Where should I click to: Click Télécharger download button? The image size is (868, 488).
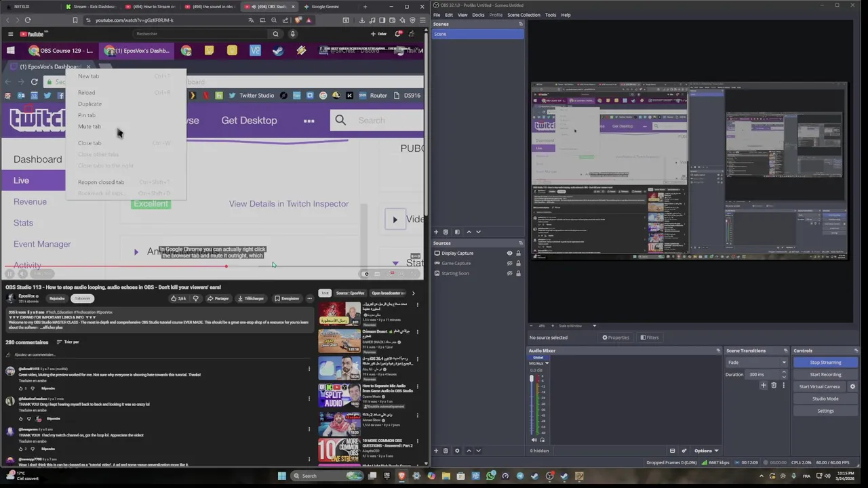251,298
